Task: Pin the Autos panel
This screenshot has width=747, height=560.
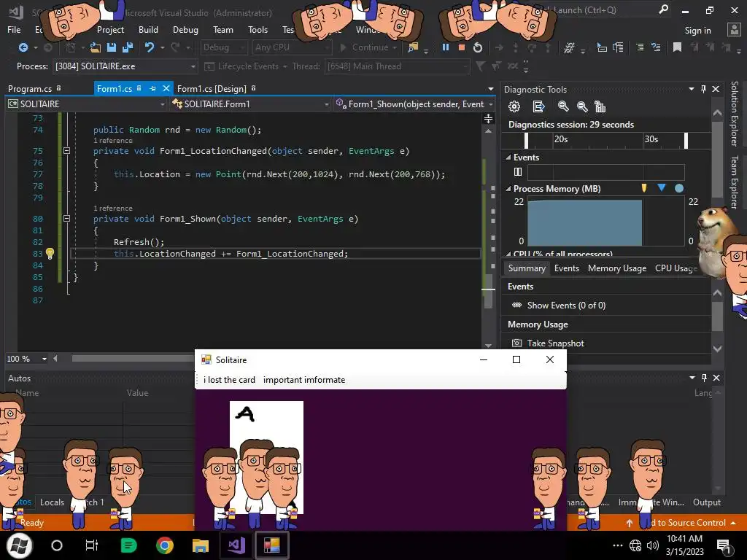Action: [704, 378]
